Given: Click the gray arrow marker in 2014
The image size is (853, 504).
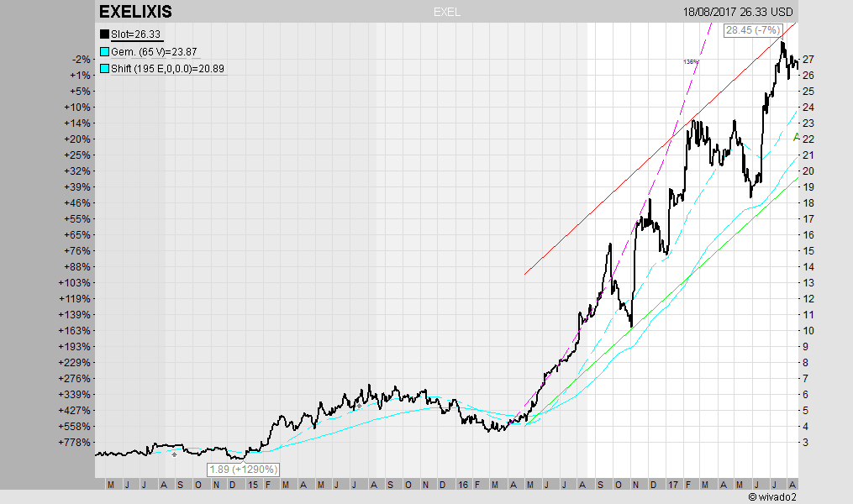Looking at the screenshot, I should click(x=174, y=454).
